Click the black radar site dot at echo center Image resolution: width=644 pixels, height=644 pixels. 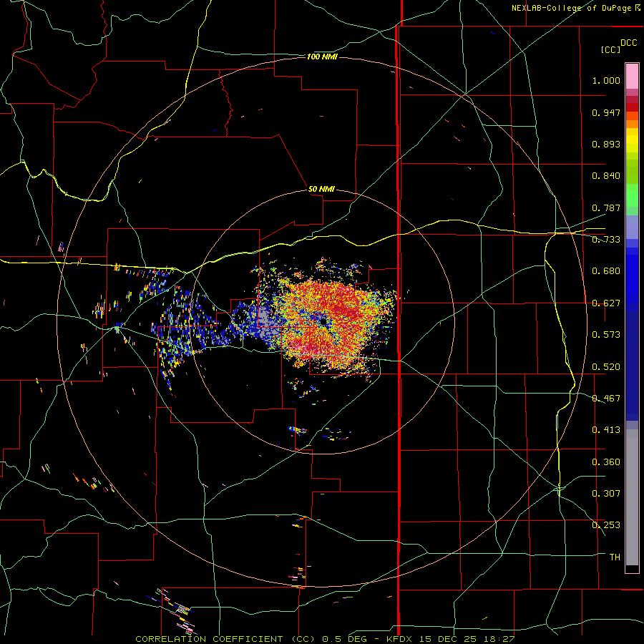tap(323, 321)
